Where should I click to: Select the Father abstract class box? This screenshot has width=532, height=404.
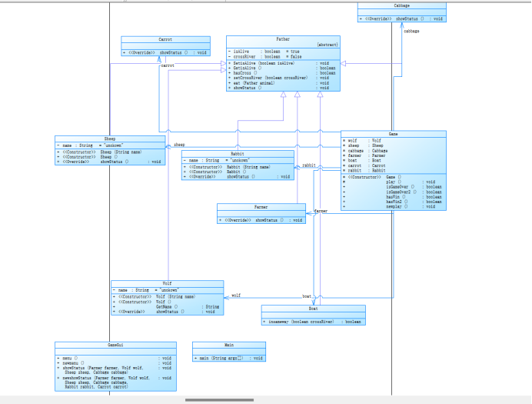283,63
